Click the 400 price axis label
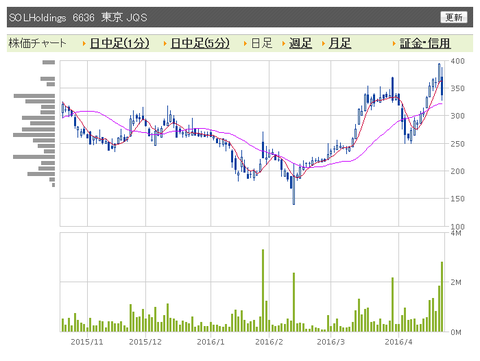Viewport: 480px width, 361px height. pos(458,61)
